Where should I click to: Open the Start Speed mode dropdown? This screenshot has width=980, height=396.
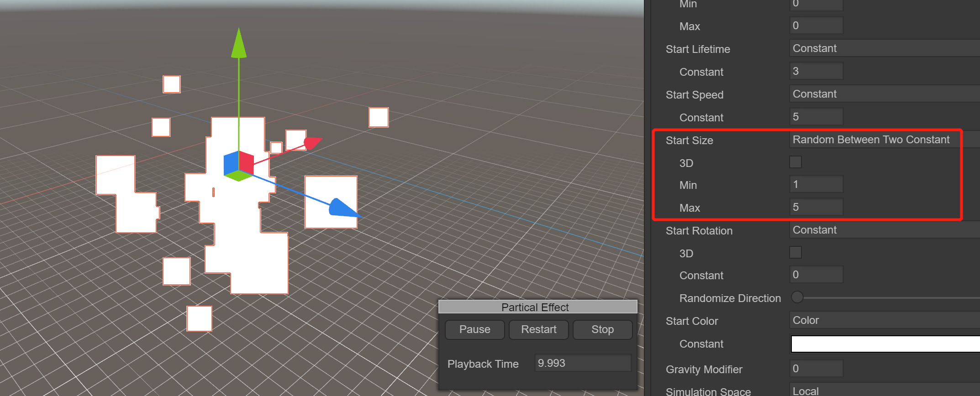[x=884, y=94]
